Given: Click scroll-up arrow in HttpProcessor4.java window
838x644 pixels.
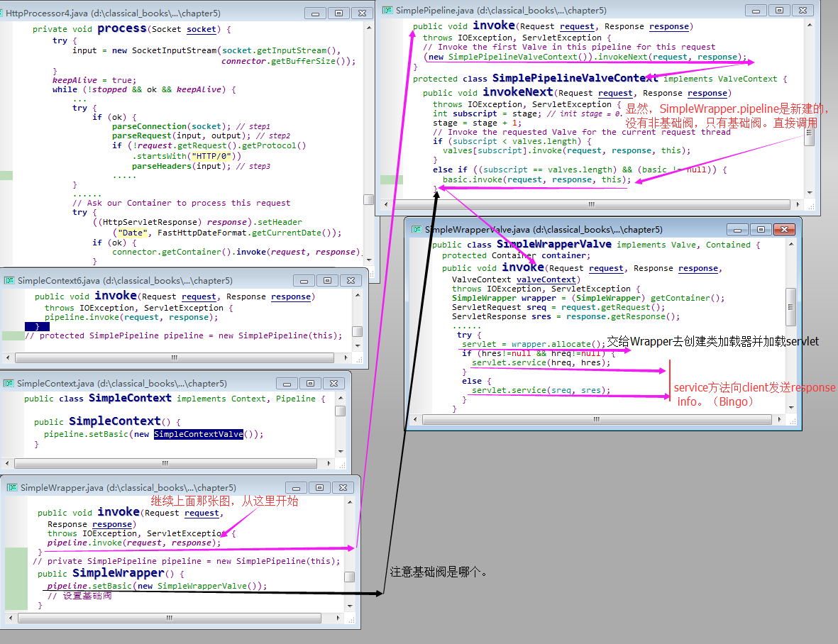Looking at the screenshot, I should 369,27.
